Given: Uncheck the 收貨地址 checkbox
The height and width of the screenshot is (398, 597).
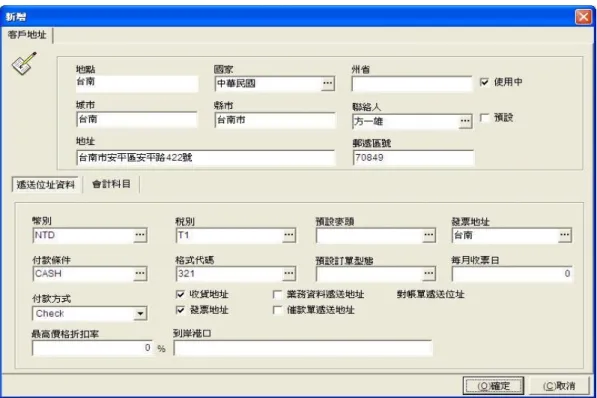Looking at the screenshot, I should tap(180, 294).
